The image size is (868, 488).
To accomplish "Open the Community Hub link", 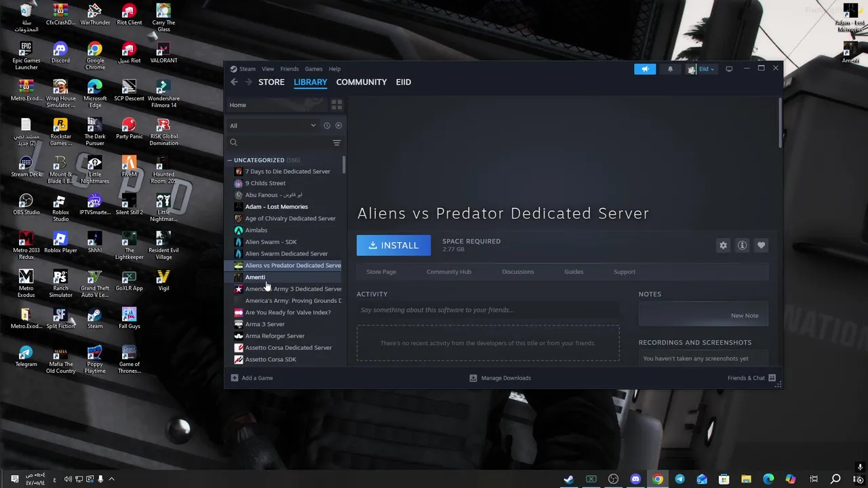I will tap(449, 272).
